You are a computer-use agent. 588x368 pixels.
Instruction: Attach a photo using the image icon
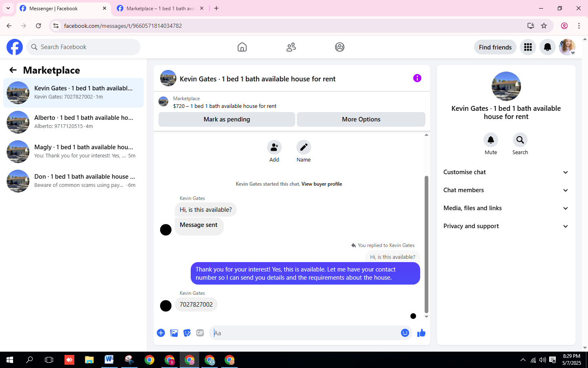(174, 333)
